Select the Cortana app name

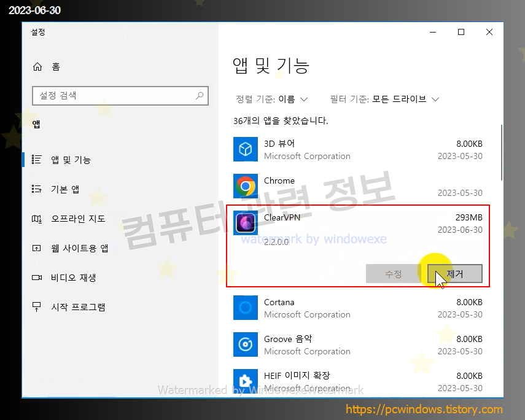279,302
